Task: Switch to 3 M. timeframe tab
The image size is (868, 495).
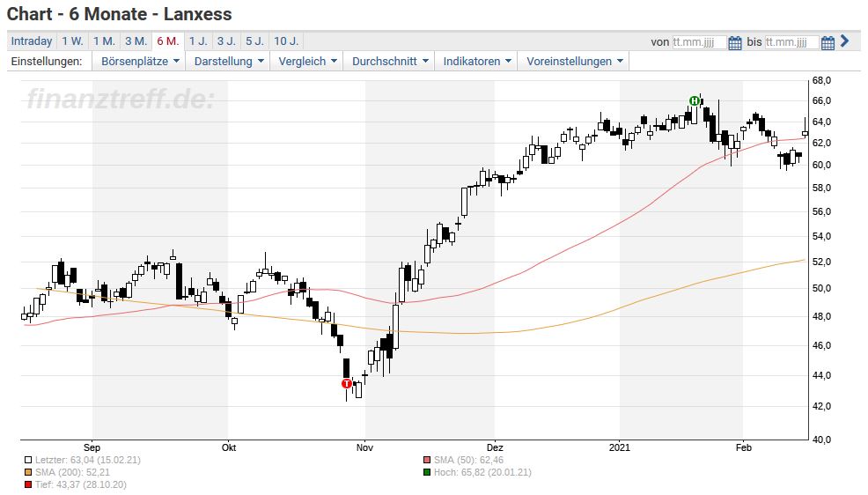Action: (x=136, y=41)
